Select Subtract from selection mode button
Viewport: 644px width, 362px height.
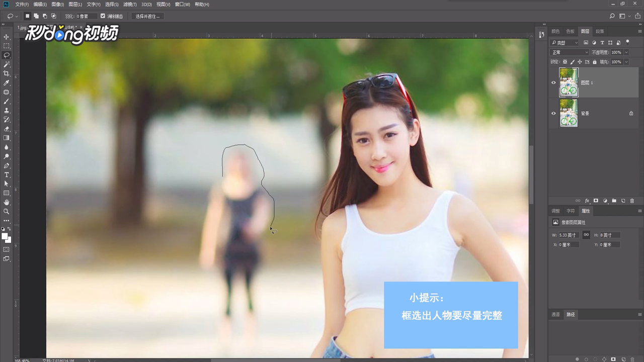(x=45, y=16)
